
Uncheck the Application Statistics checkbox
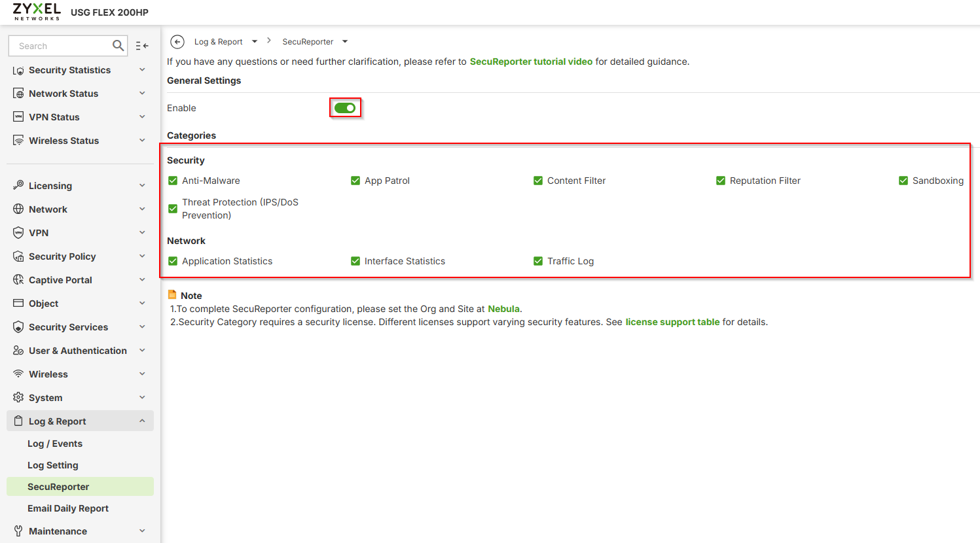point(173,261)
